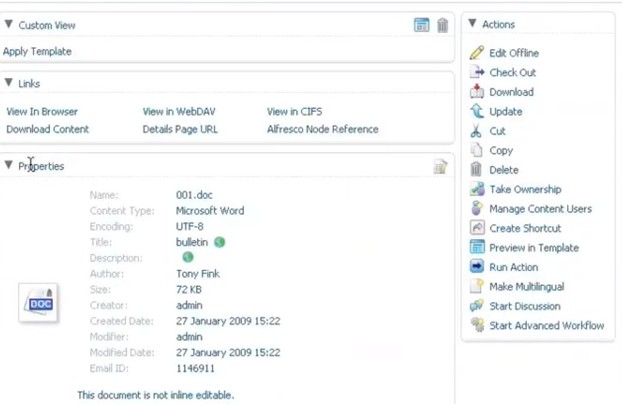Click Apply Template link
The width and height of the screenshot is (622, 404).
pos(37,51)
